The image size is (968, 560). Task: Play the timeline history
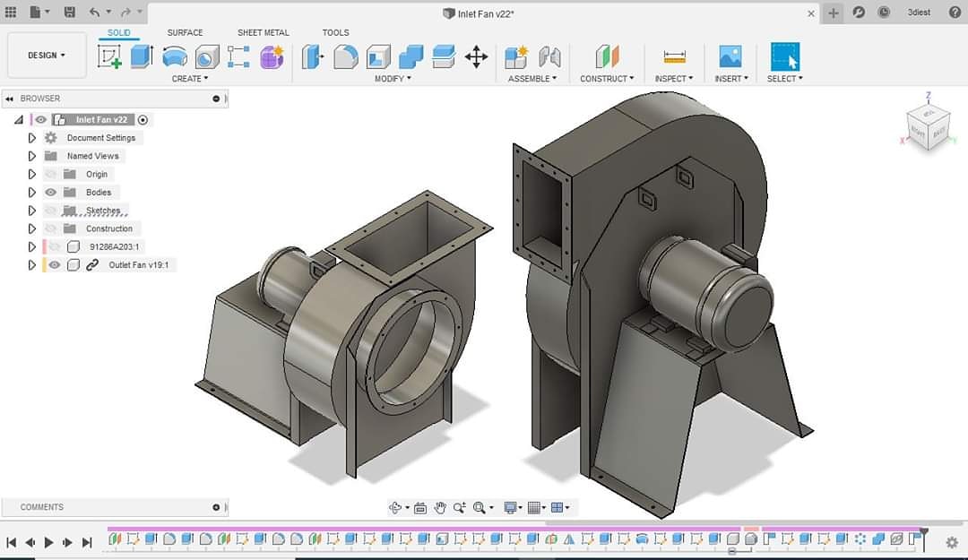coord(48,542)
